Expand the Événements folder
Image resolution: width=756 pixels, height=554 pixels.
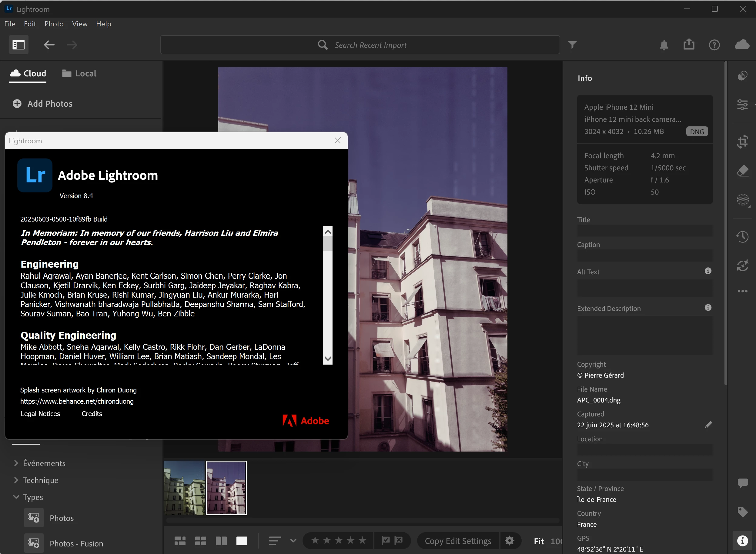(16, 463)
